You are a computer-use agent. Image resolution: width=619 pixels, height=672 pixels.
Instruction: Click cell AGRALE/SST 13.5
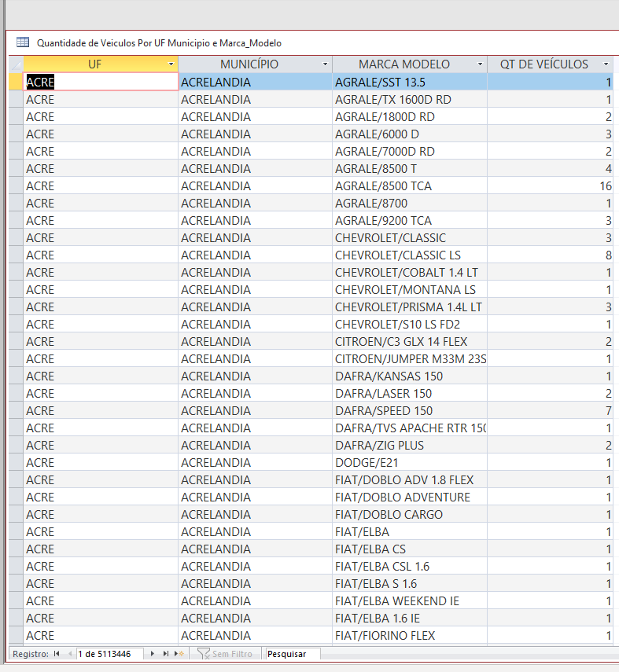(x=410, y=82)
